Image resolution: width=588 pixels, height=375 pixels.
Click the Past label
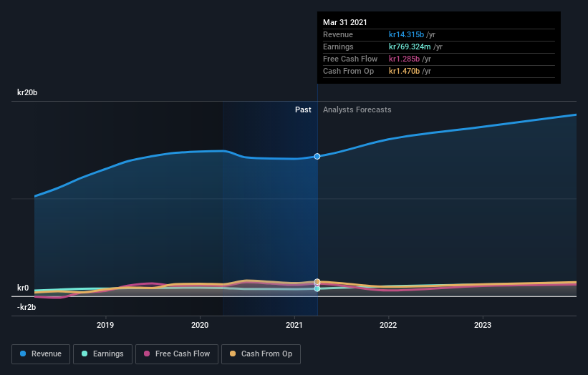pos(303,109)
